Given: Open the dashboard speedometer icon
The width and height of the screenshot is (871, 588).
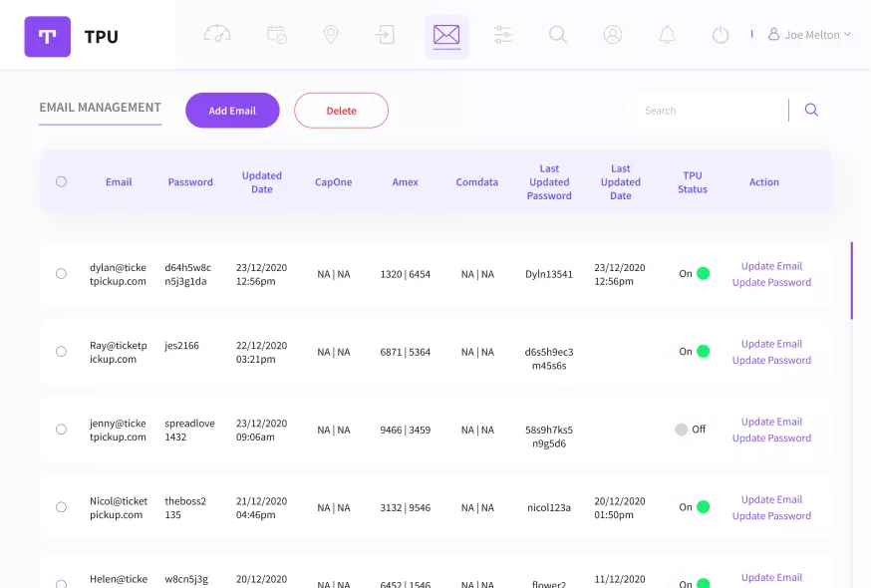Looking at the screenshot, I should [217, 35].
